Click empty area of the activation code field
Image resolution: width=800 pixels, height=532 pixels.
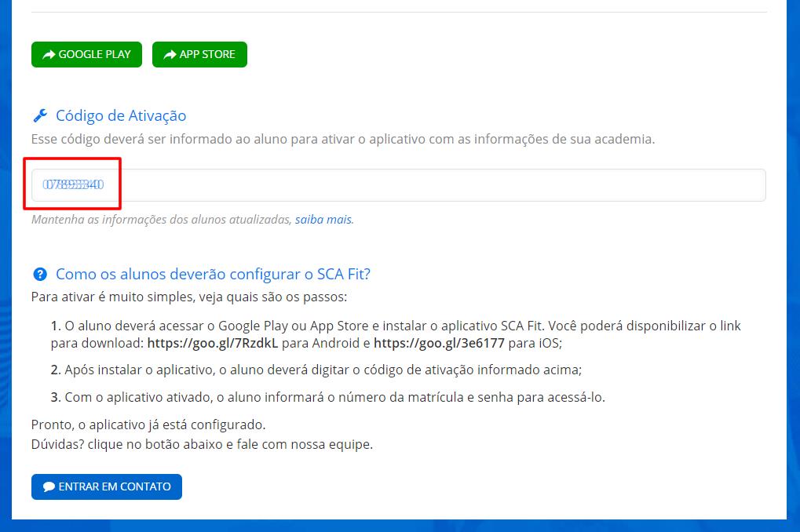click(433, 185)
